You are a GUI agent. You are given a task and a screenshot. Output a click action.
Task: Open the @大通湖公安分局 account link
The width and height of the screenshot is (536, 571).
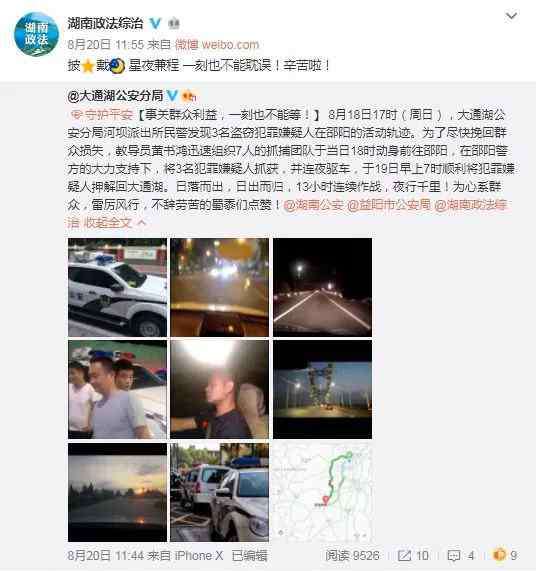point(115,96)
